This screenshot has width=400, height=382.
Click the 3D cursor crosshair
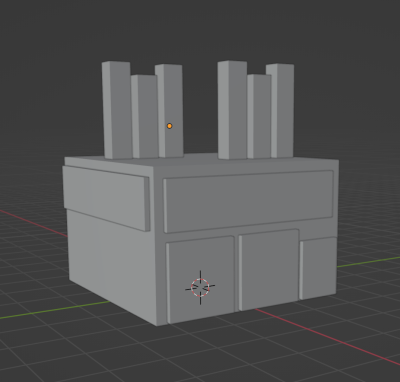tap(200, 287)
